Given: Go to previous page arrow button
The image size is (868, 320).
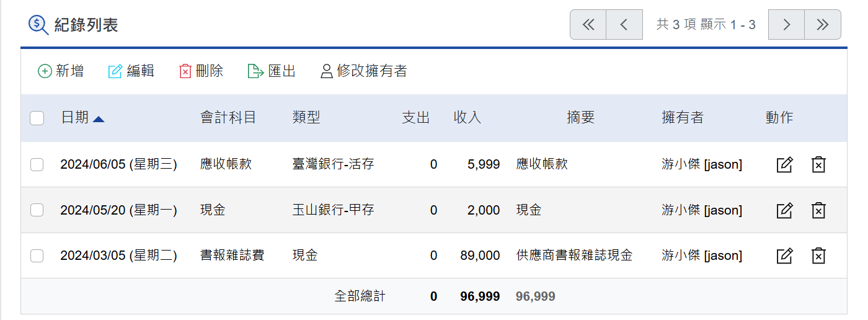Looking at the screenshot, I should tap(624, 25).
